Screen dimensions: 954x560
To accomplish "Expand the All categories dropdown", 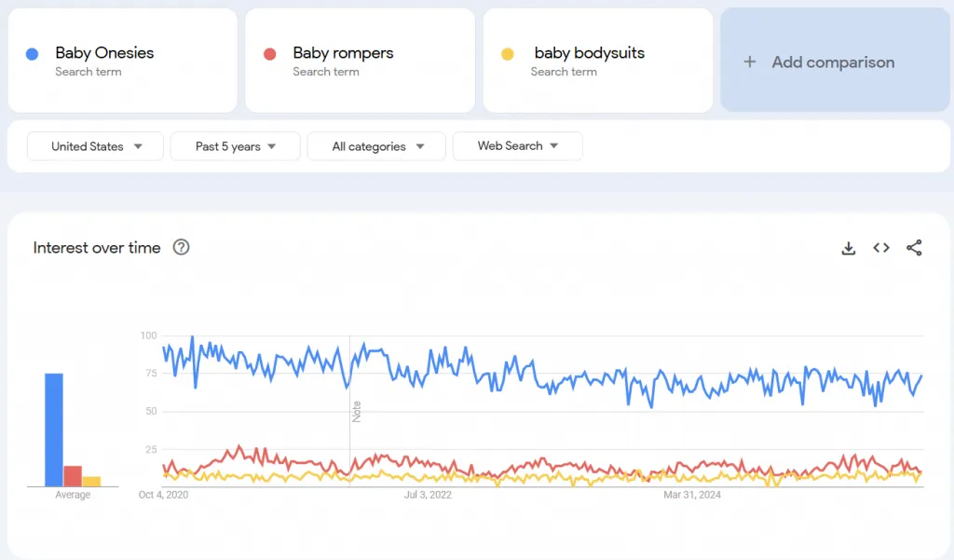I will click(378, 146).
